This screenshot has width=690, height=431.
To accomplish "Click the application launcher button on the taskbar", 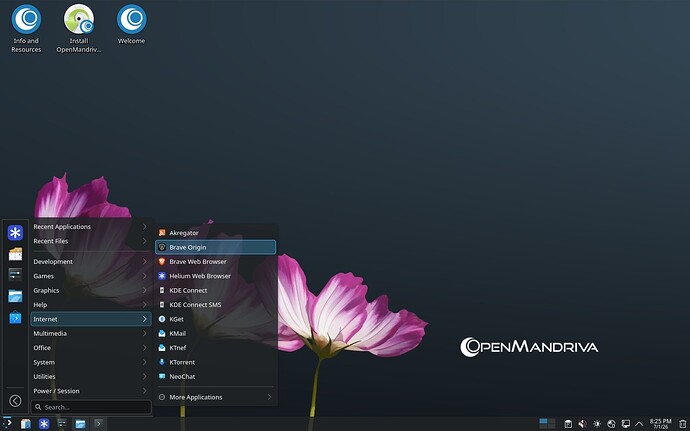I will [x=7, y=424].
